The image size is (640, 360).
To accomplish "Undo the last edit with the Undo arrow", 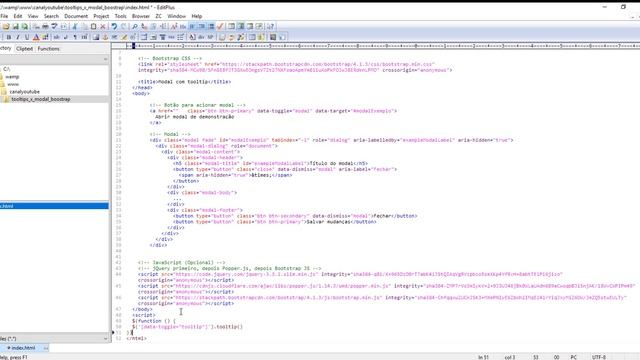I will 114,27.
